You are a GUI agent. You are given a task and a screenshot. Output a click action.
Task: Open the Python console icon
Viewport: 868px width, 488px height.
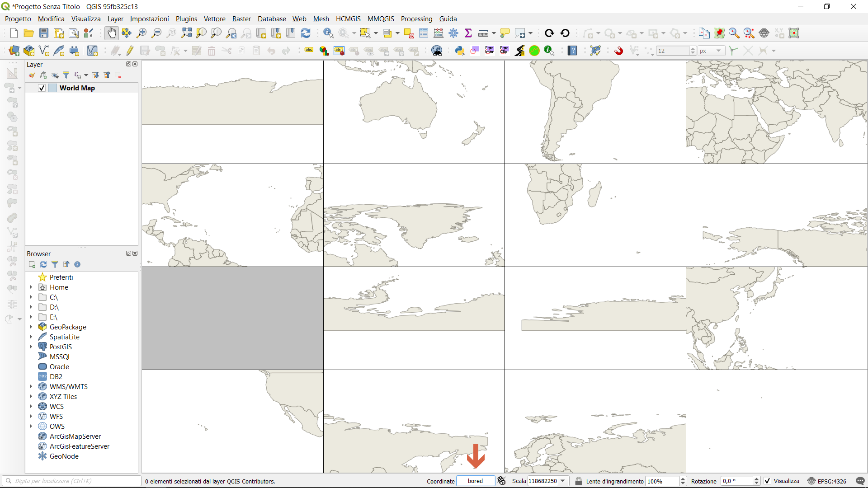click(460, 51)
